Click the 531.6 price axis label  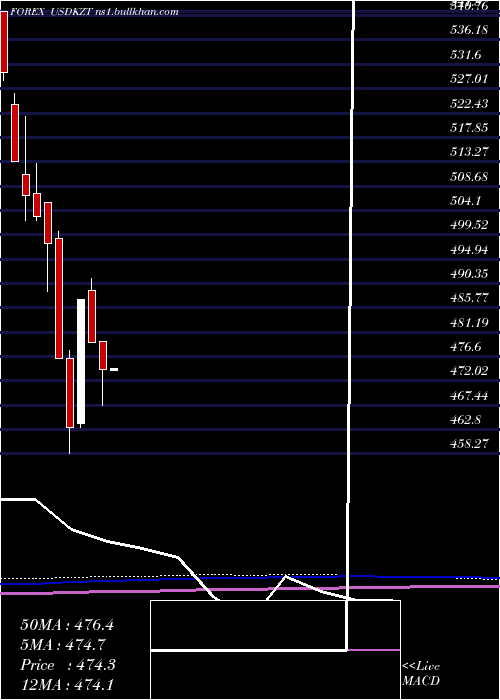466,55
